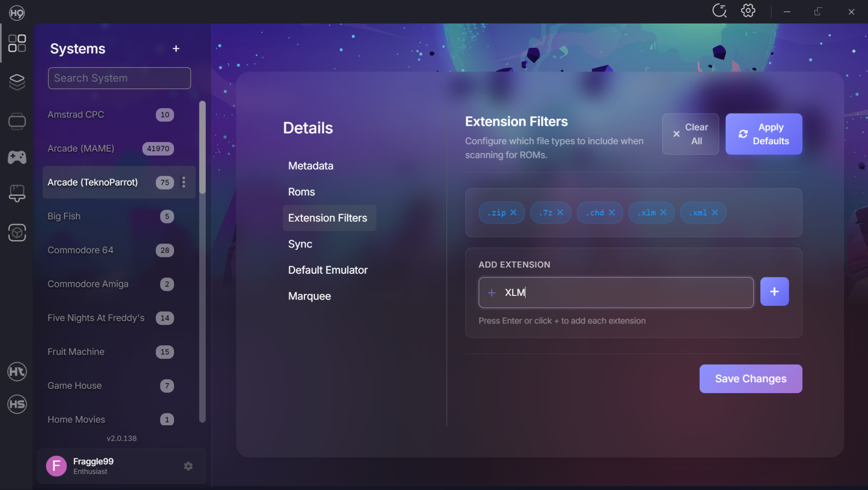The width and height of the screenshot is (868, 490).
Task: Click Apply Defaults button
Action: click(764, 134)
